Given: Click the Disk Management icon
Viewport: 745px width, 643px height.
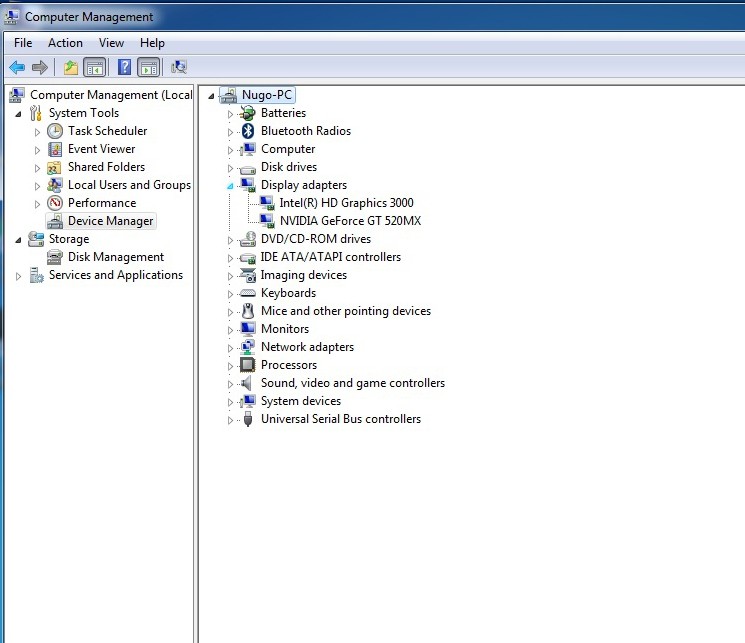Looking at the screenshot, I should pos(55,257).
